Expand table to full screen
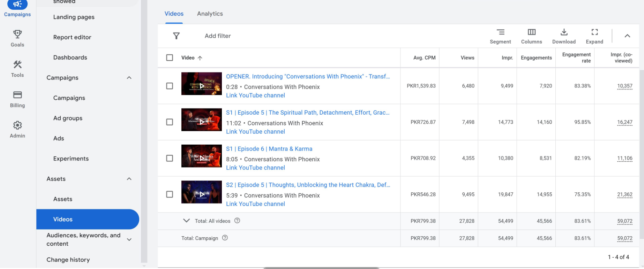The height and width of the screenshot is (269, 644). pos(594,32)
